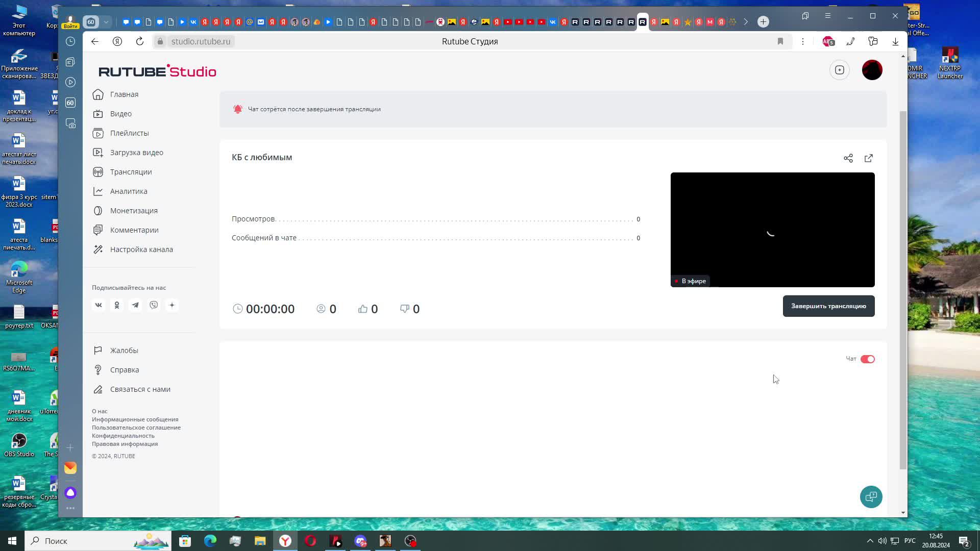Click the RUTUBE Studio logo
The width and height of the screenshot is (980, 551).
pos(157,71)
